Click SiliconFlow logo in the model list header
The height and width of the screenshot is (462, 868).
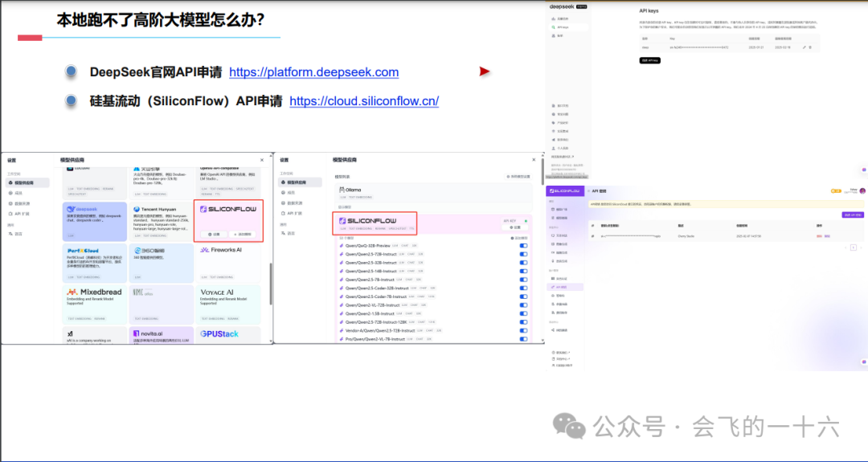tap(367, 221)
